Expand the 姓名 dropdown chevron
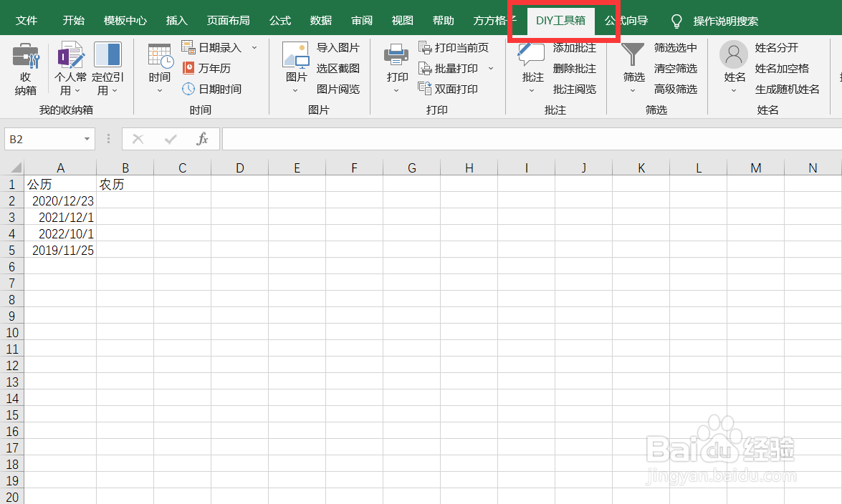 click(x=734, y=91)
